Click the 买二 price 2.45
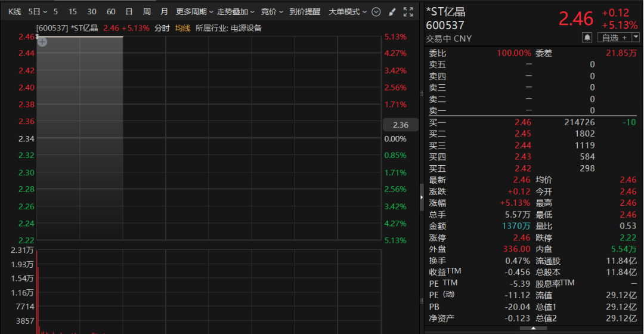Screen dimensions: 644x334 click(x=523, y=134)
